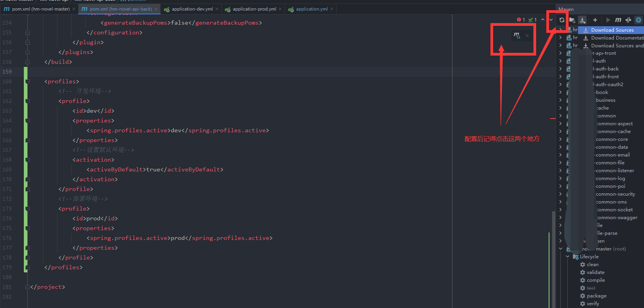Click the Add Maven Project plus icon
644x308 pixels.
(x=595, y=20)
